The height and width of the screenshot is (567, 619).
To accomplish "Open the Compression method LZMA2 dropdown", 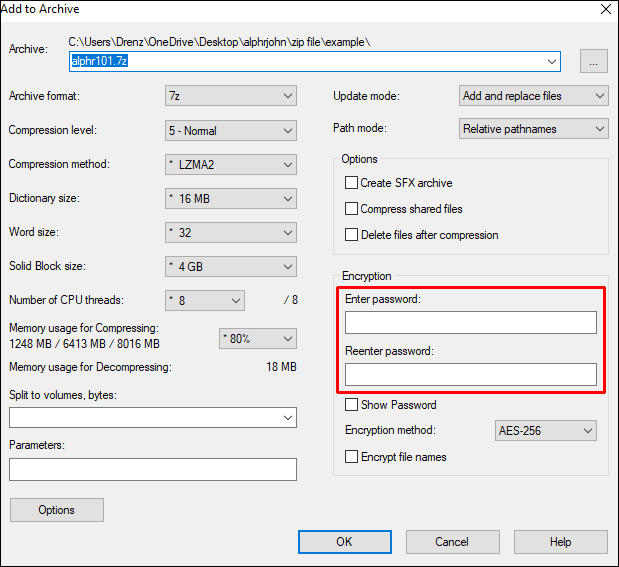I will tap(231, 164).
